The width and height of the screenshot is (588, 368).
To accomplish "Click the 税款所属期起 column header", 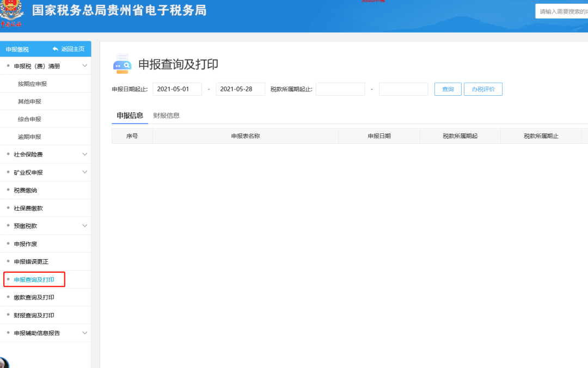I will pos(460,136).
